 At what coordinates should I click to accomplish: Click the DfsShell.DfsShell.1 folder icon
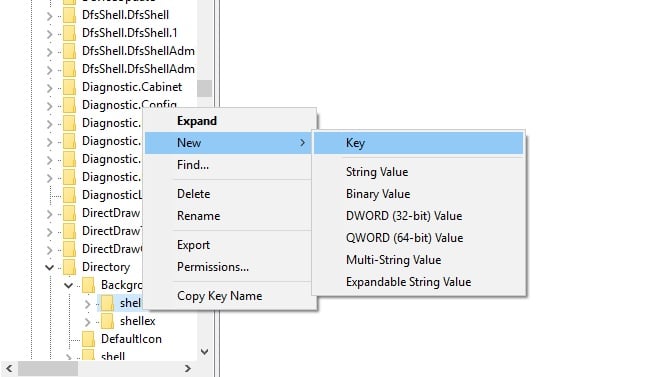(69, 33)
